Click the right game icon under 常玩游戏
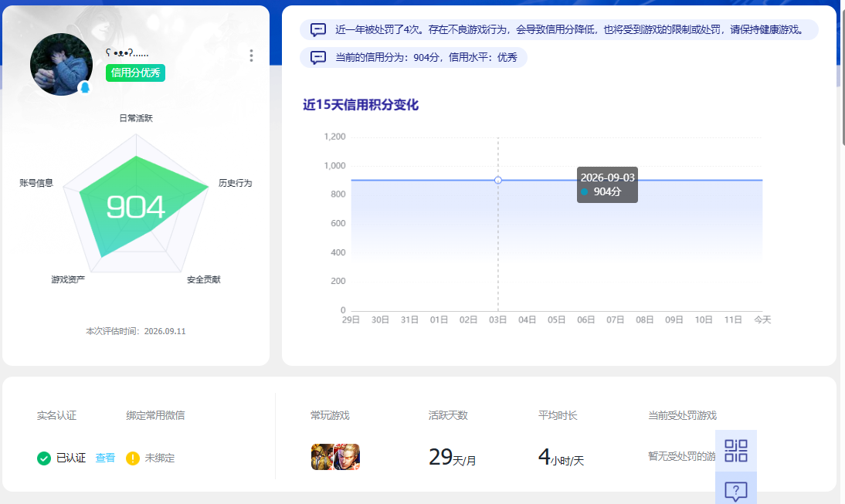 tap(347, 457)
